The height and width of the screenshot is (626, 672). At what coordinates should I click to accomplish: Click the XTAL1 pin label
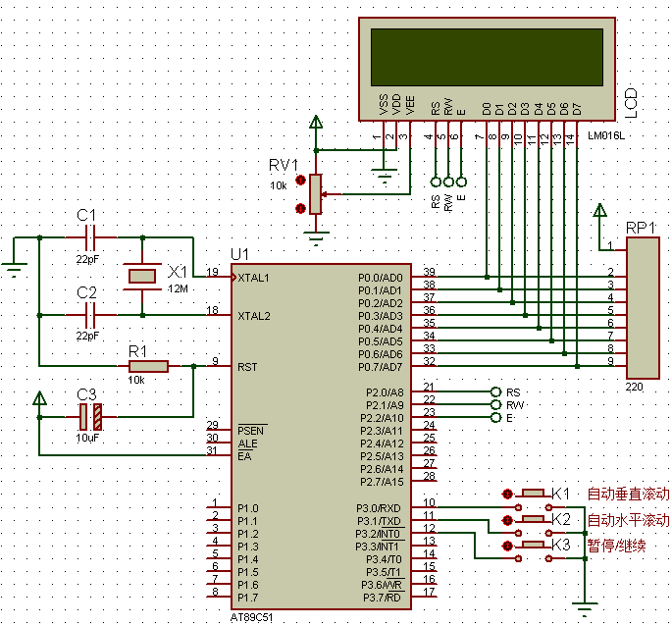[253, 278]
